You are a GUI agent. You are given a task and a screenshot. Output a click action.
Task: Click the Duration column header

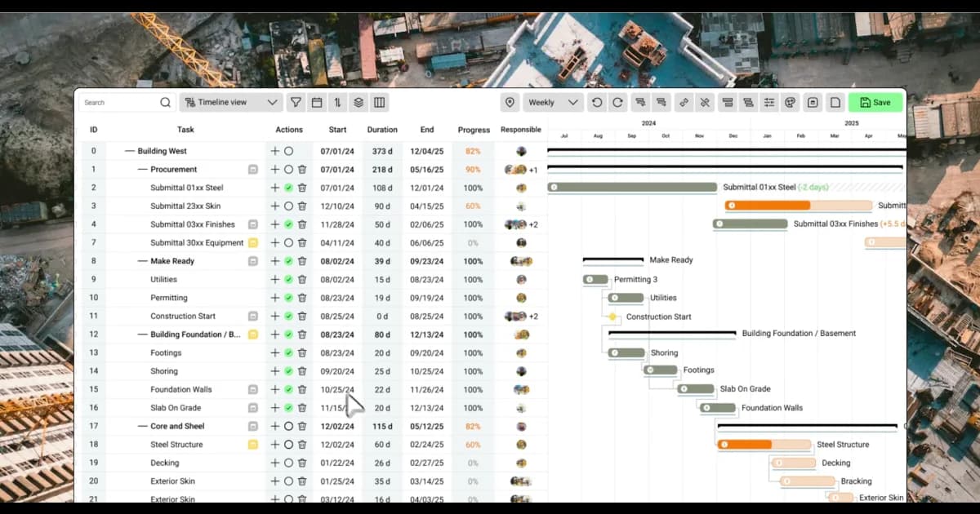click(x=382, y=130)
